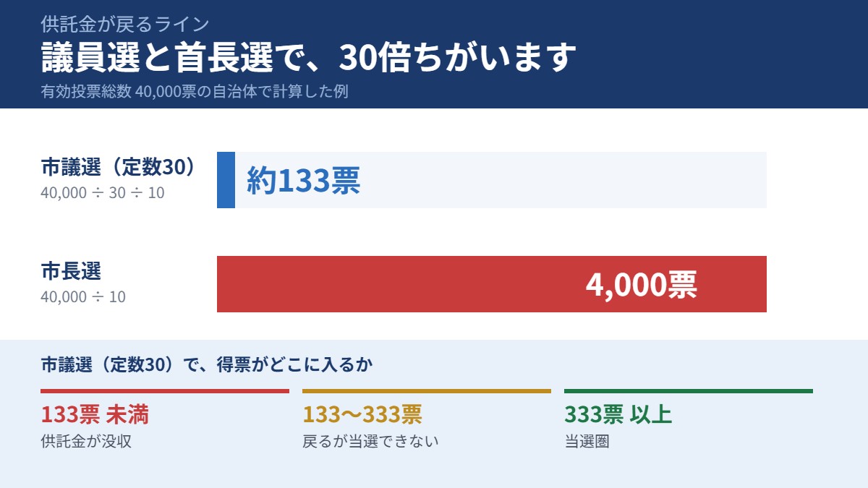Viewport: 868px width, 488px height.
Task: Click the 供託金が没収 caption
Action: (86, 441)
